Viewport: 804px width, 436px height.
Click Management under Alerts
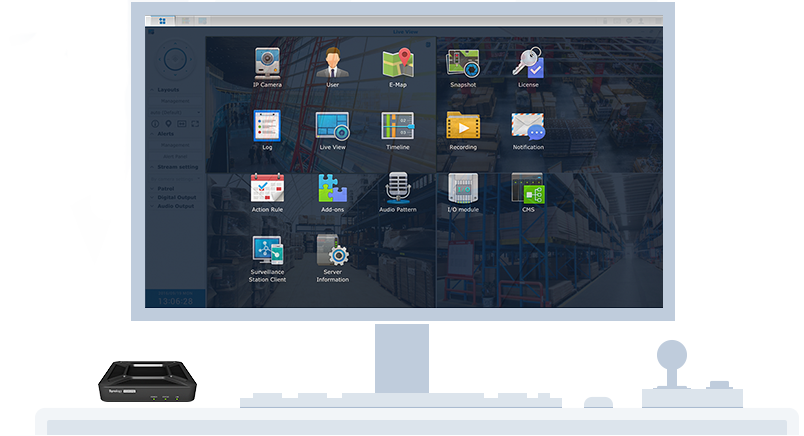click(175, 145)
